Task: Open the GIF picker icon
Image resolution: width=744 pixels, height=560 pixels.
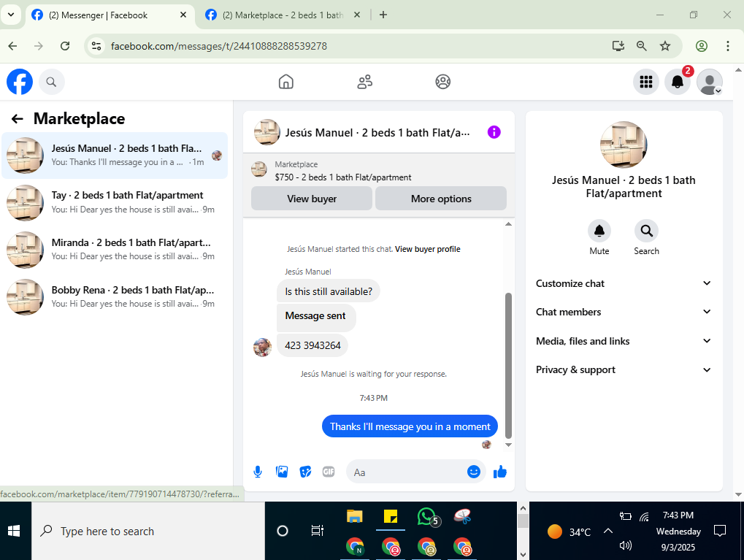Action: [x=329, y=472]
